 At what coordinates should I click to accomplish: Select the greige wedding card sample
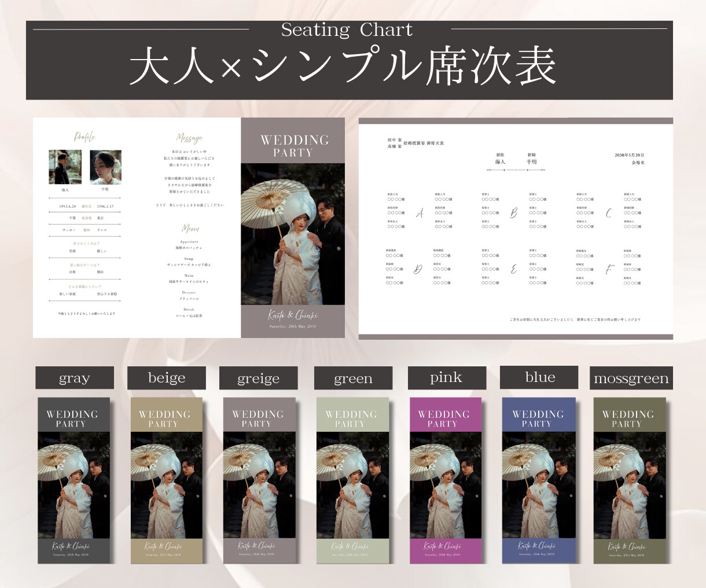click(x=259, y=480)
